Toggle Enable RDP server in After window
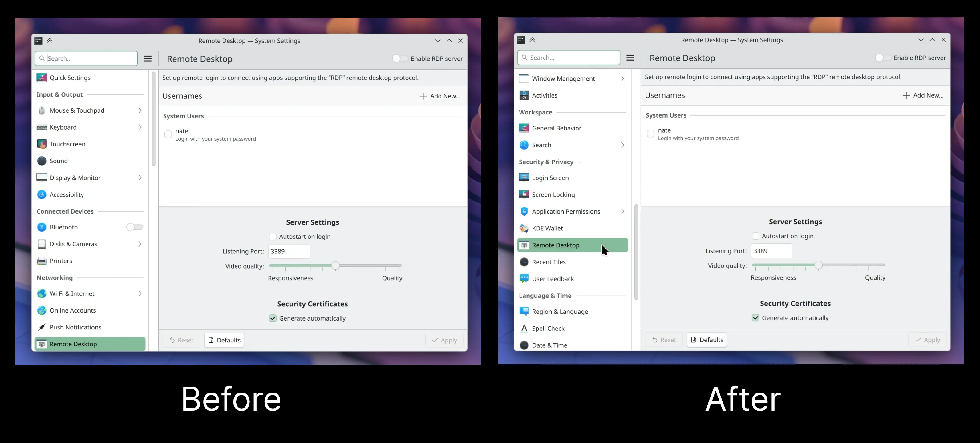This screenshot has height=443, width=980. 883,58
